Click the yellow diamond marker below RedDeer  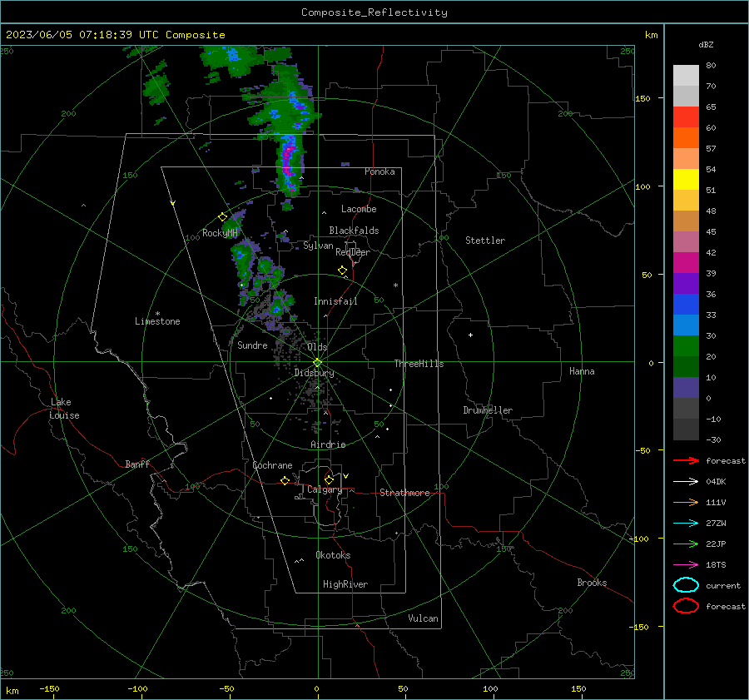tap(342, 271)
